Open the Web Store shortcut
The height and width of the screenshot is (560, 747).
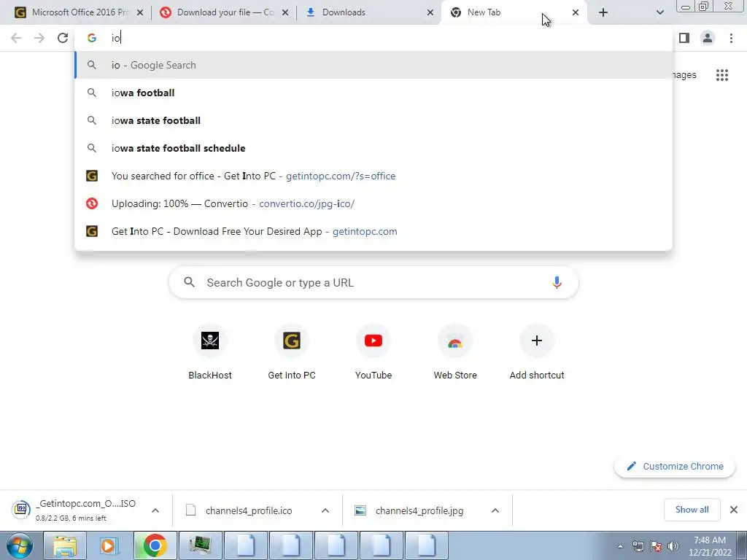pyautogui.click(x=455, y=352)
